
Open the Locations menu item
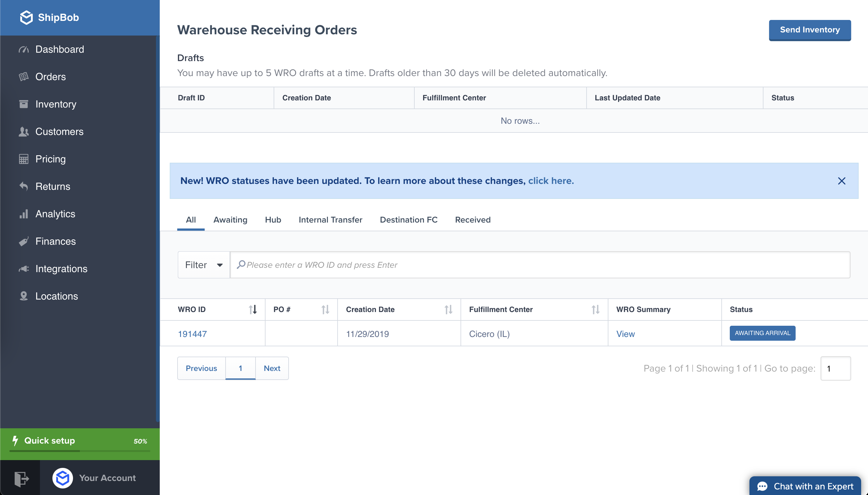click(x=57, y=296)
